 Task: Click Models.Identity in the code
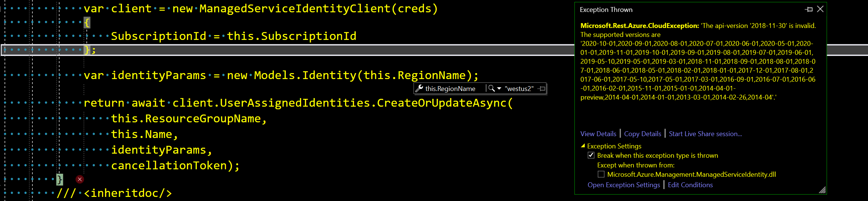[305, 75]
